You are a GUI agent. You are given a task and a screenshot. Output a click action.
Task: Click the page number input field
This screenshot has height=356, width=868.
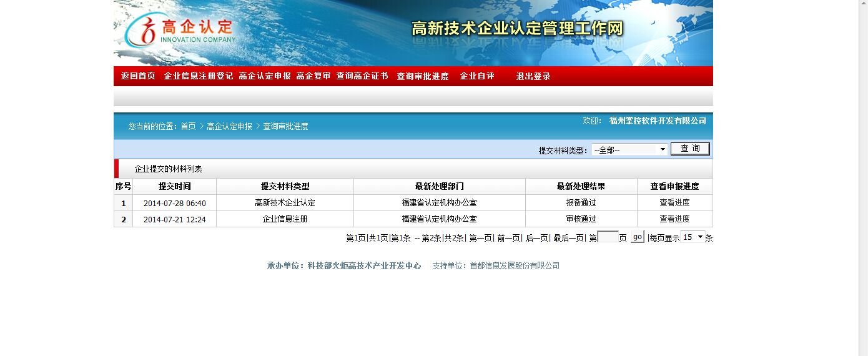coord(608,237)
